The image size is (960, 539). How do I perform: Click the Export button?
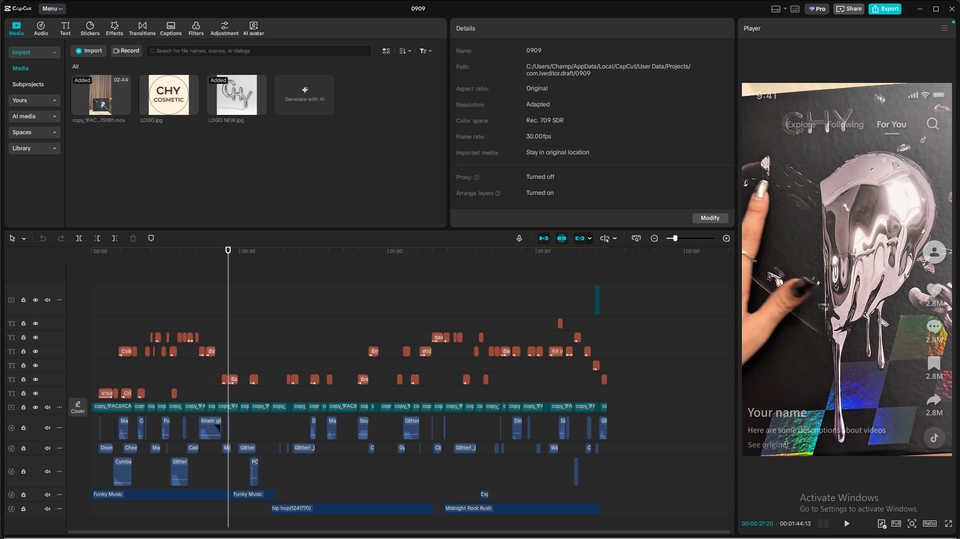point(884,9)
